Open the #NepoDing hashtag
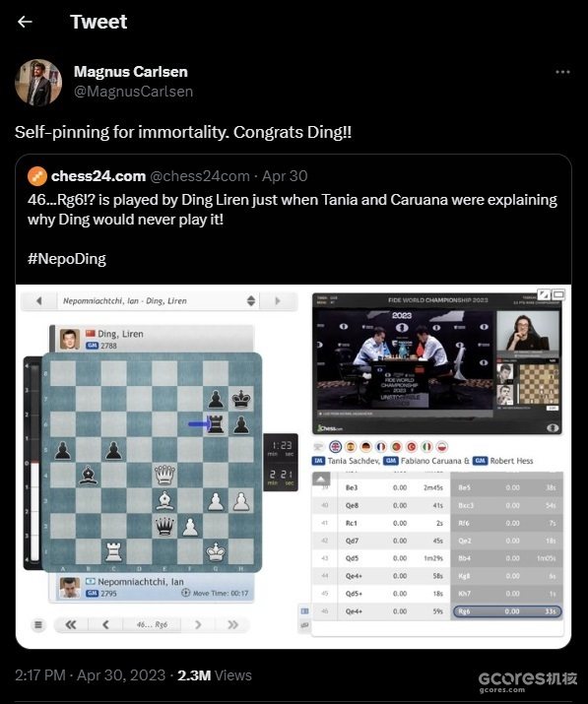 (x=67, y=259)
